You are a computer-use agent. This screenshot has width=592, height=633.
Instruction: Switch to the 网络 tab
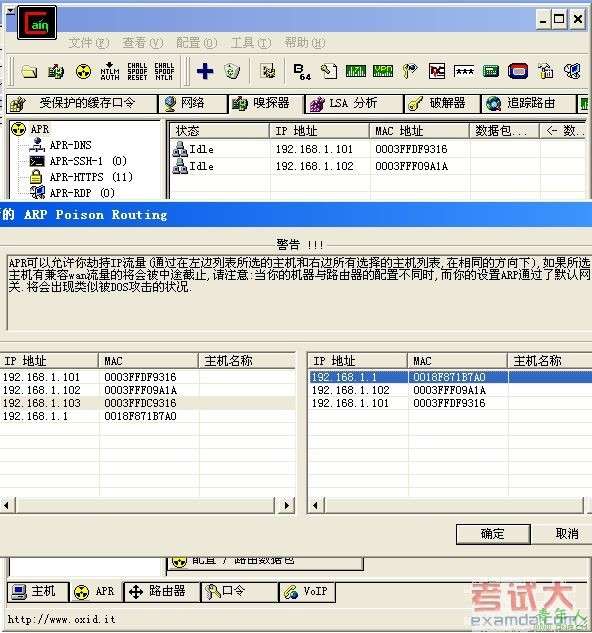193,104
